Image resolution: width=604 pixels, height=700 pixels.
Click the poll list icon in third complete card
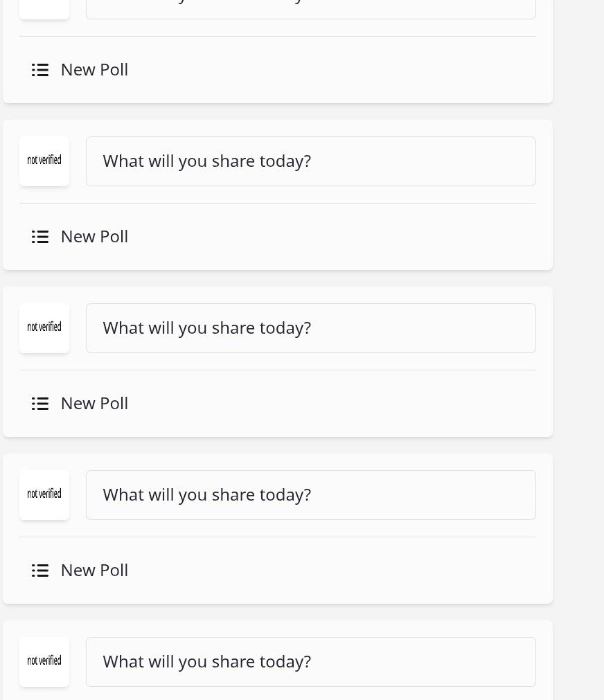pos(40,571)
